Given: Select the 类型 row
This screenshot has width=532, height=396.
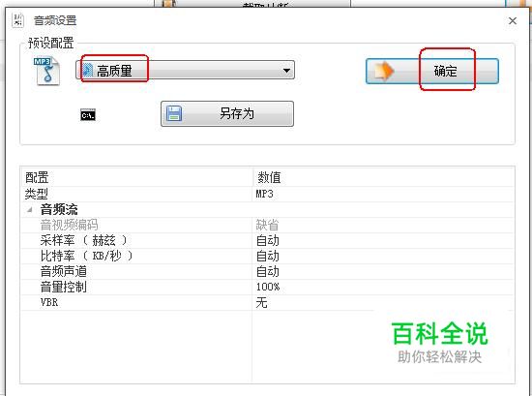Looking at the screenshot, I should pyautogui.click(x=267, y=194).
